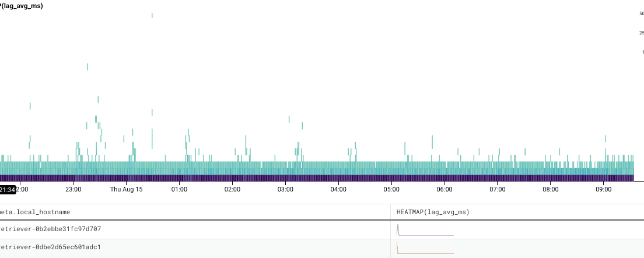Open sparkline thumbnail for retriever-0b2ebbe31fc97d707
Viewport: 644px width, 258px height.
click(425, 231)
